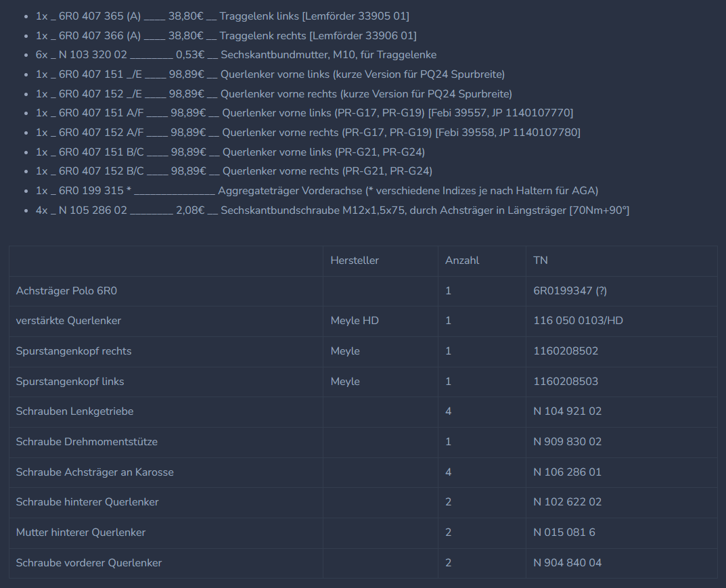
Task: Click the Anzahl column header
Action: coord(461,261)
